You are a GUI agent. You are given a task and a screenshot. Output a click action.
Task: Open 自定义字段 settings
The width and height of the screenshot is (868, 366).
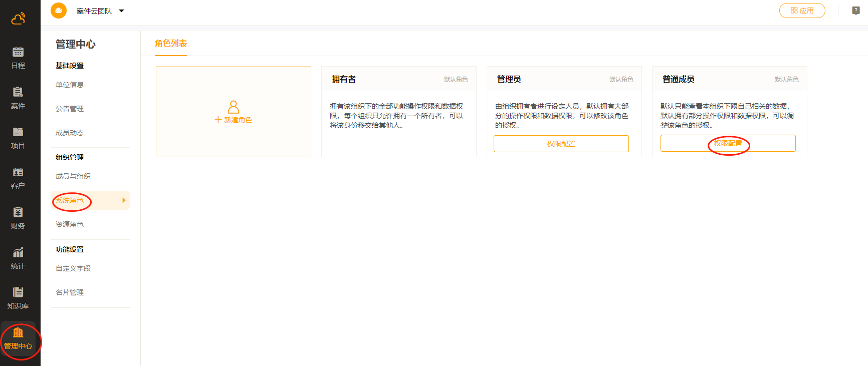73,268
